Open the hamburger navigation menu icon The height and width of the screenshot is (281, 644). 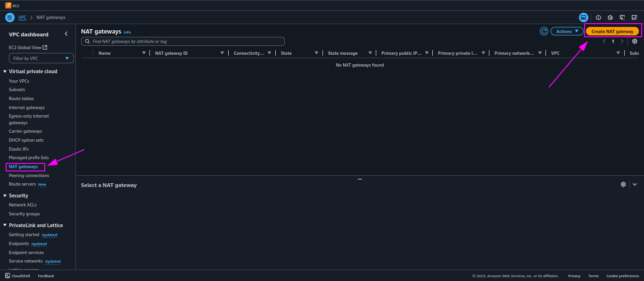(x=9, y=17)
